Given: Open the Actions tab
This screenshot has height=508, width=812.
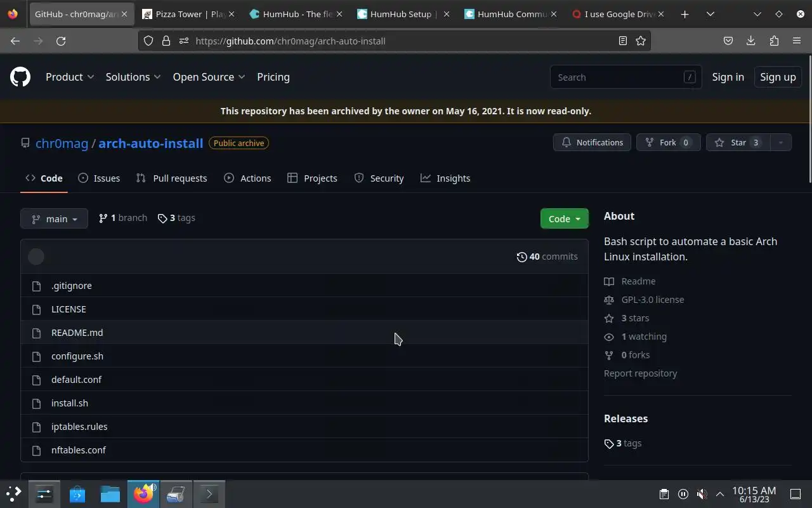Looking at the screenshot, I should click(x=247, y=178).
